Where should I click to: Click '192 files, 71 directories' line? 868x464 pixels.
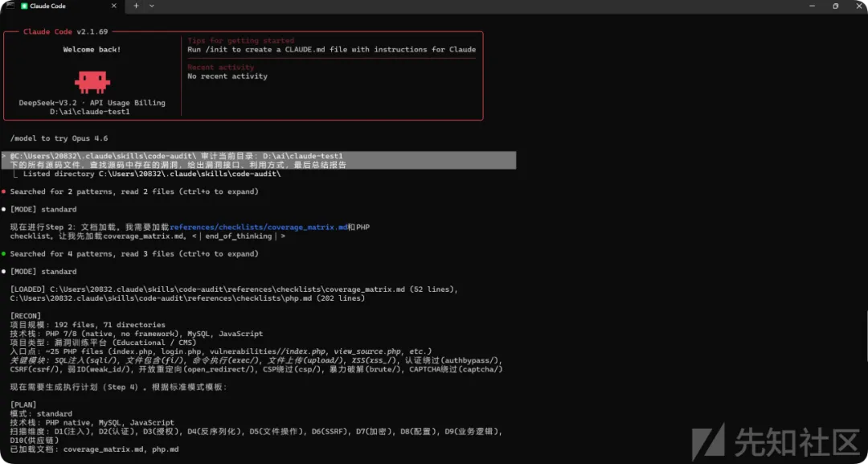[x=88, y=324]
